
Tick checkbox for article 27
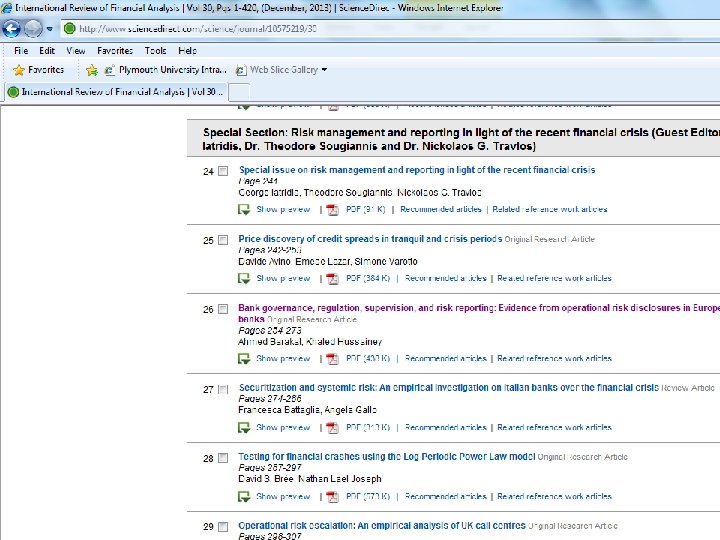coord(223,389)
